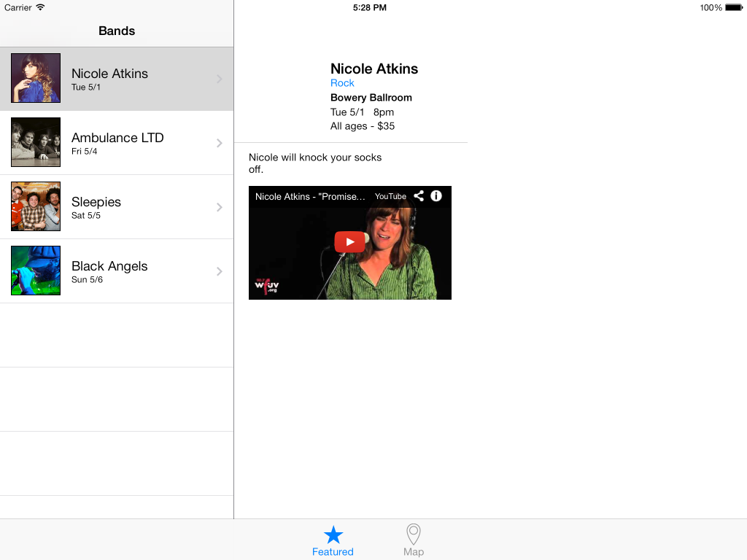Open the Rock genre link
This screenshot has width=747, height=560.
point(342,82)
